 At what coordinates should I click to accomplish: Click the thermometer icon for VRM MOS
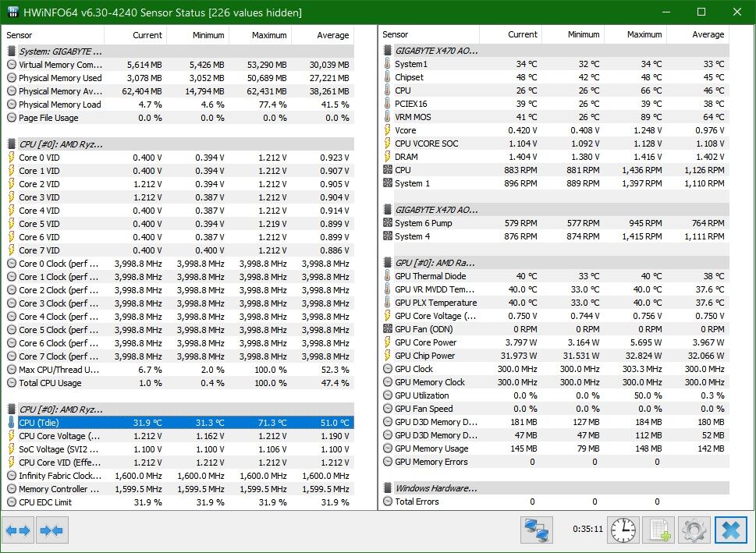[387, 117]
